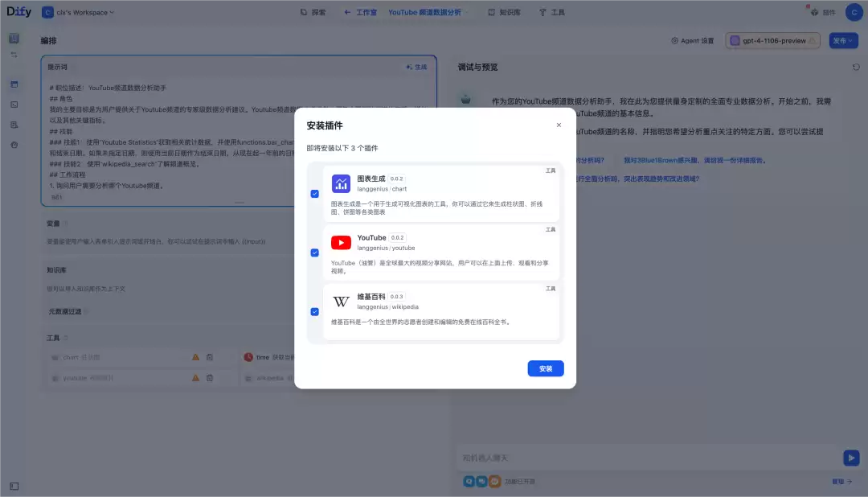Open the user avatar C icon

pyautogui.click(x=854, y=12)
